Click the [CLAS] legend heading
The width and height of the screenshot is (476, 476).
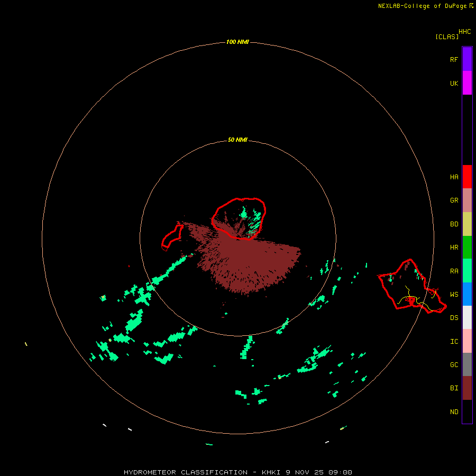[x=447, y=36]
